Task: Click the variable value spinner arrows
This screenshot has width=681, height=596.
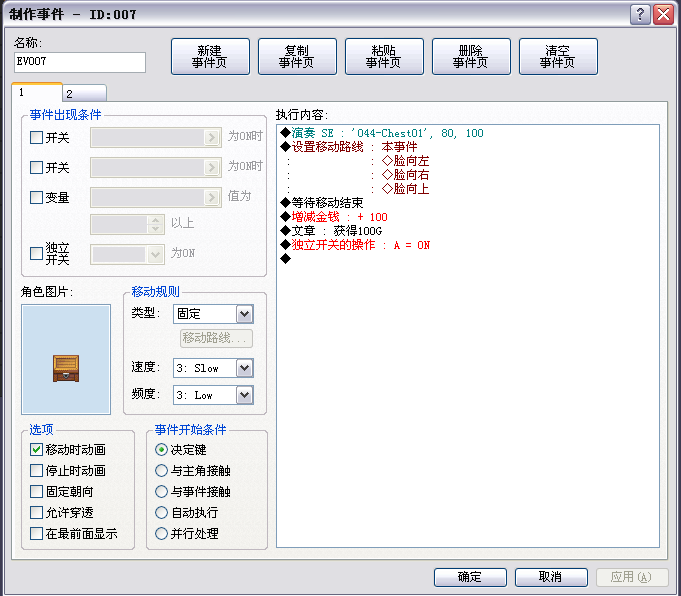Action: 155,224
